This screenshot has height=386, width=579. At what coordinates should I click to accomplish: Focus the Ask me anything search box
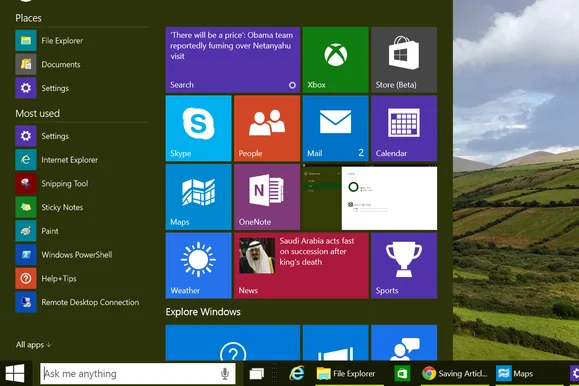[x=137, y=373]
